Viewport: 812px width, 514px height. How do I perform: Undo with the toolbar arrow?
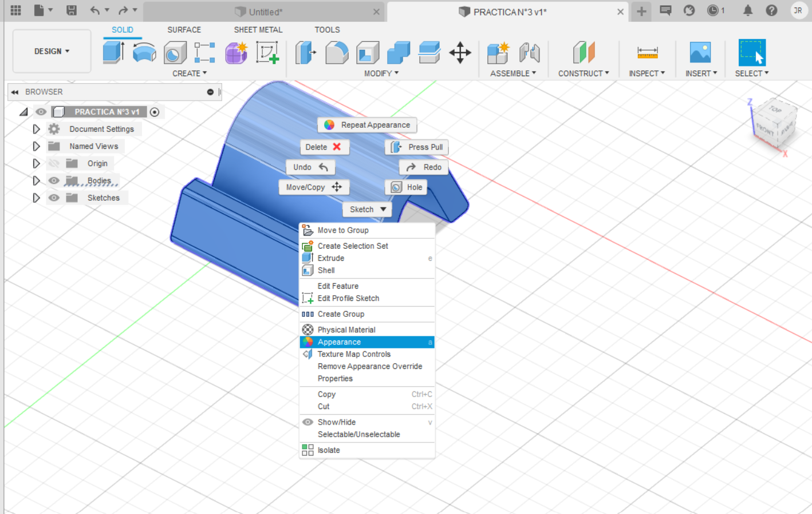(x=95, y=10)
